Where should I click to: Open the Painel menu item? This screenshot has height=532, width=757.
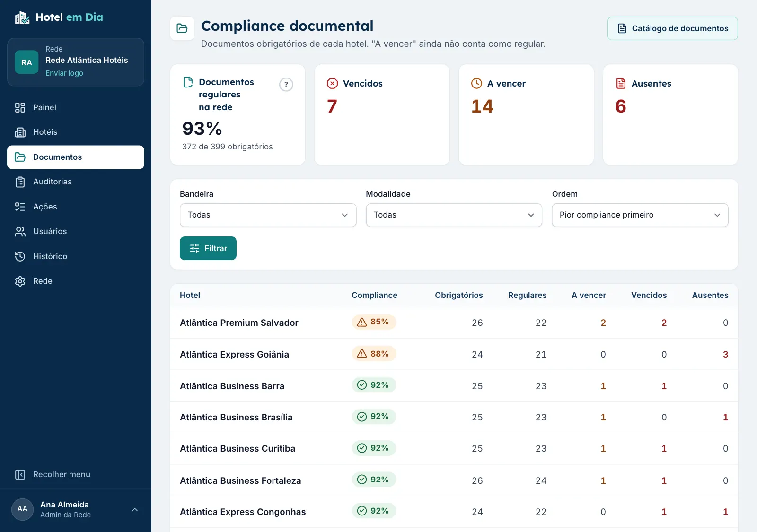coord(76,107)
